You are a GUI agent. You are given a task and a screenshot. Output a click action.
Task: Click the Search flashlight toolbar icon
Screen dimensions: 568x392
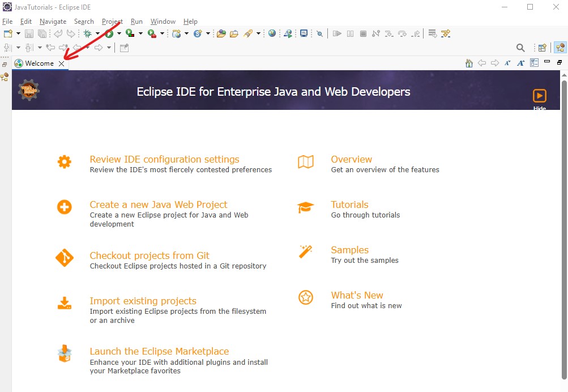click(248, 33)
